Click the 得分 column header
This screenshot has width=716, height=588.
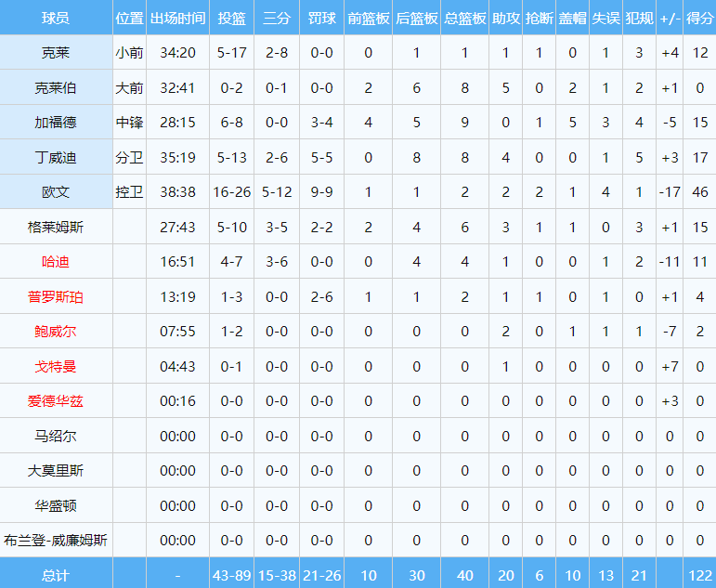pos(699,19)
